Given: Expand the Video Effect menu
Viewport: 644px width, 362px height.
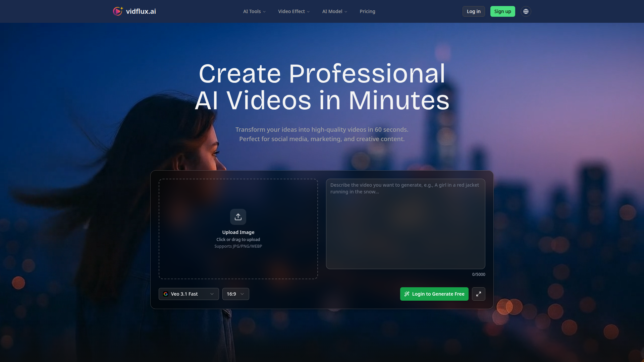Looking at the screenshot, I should pos(293,11).
